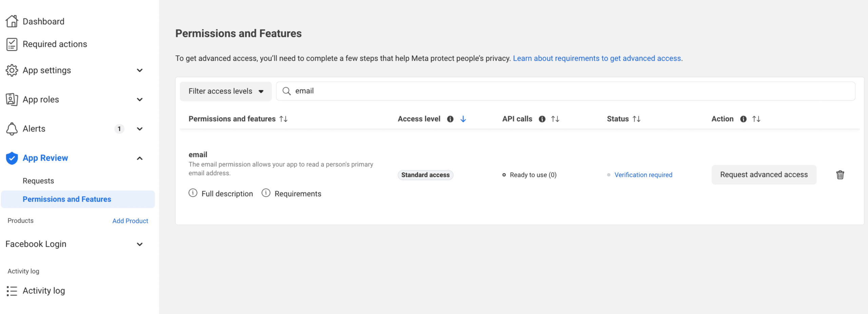Open the Filter access levels dropdown
Image resolution: width=868 pixels, height=314 pixels.
[226, 91]
